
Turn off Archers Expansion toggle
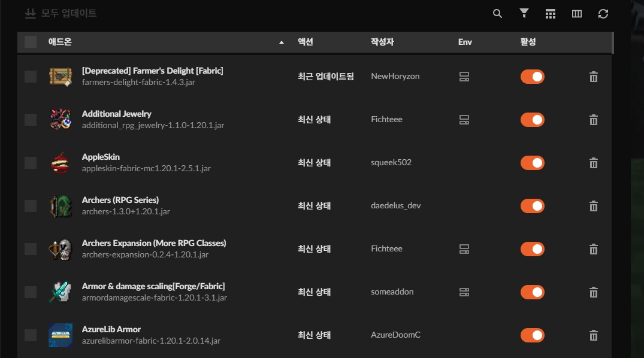533,249
